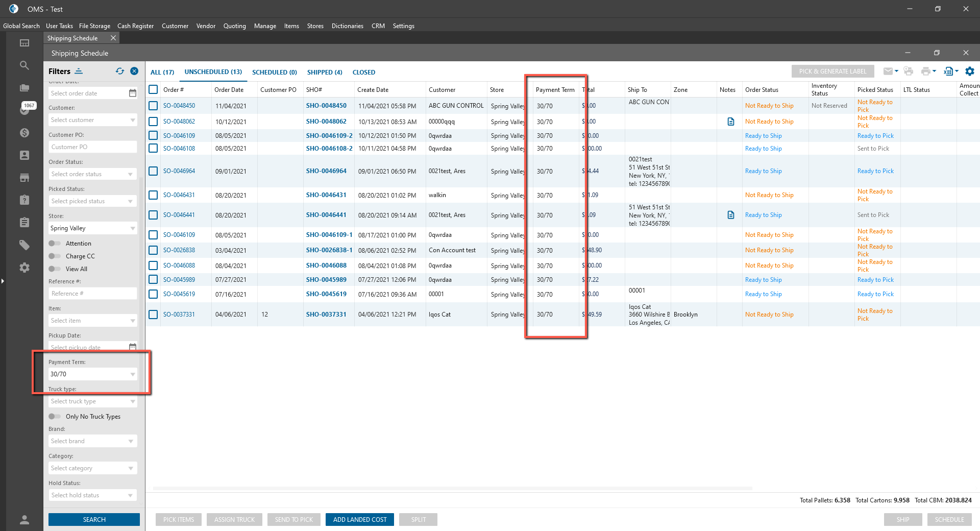Toggle the Attention switch
This screenshot has height=531, width=980.
click(x=55, y=244)
